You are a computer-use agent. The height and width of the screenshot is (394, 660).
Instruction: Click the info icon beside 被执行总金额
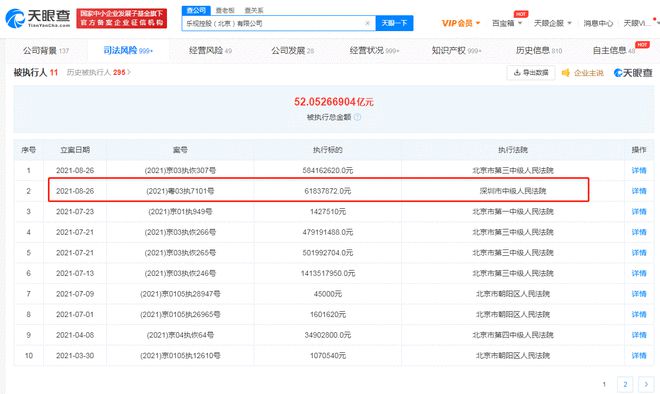coord(357,117)
